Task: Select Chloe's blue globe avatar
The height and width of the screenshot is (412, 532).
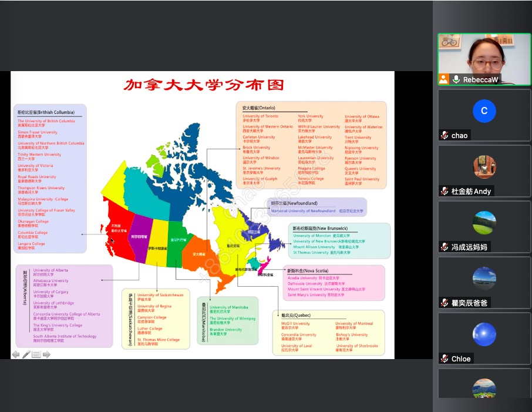Action: (x=484, y=334)
